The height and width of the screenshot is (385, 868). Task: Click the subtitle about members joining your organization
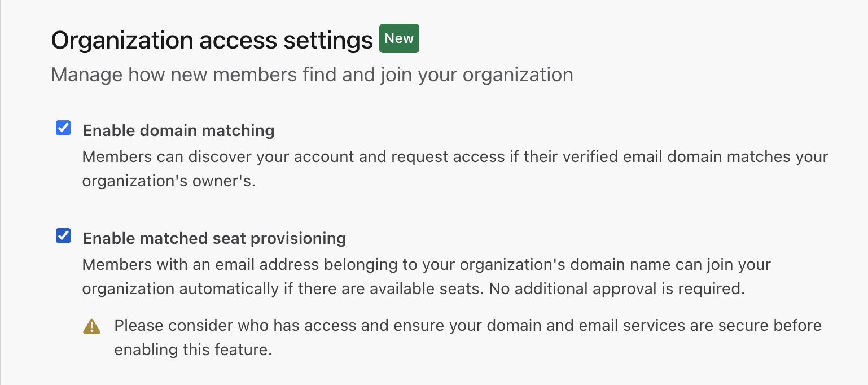tap(312, 74)
